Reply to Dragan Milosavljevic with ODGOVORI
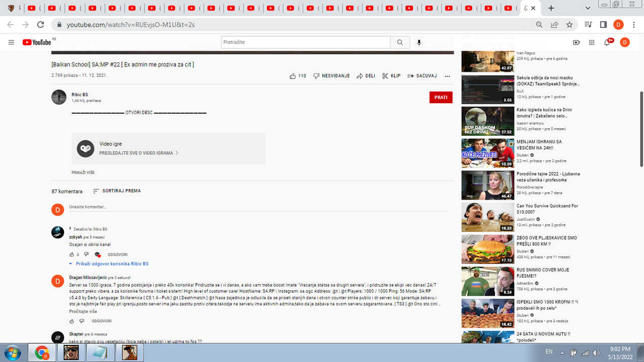Image resolution: width=644 pixels, height=362 pixels. (x=102, y=321)
